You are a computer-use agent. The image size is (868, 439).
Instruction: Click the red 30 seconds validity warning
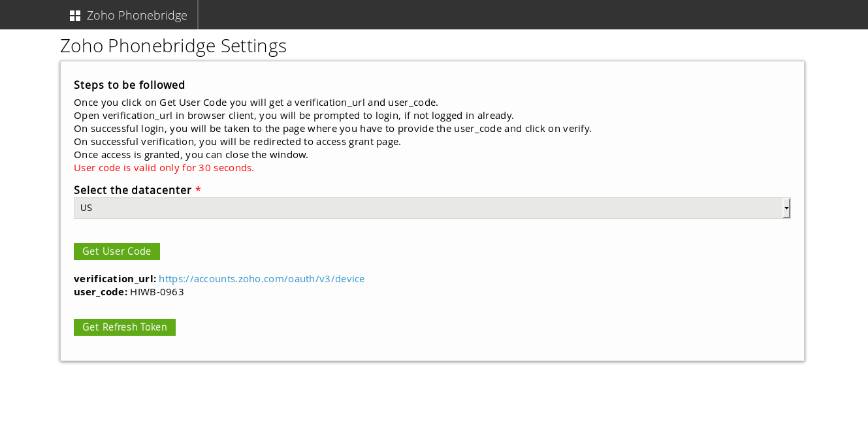coord(164,168)
